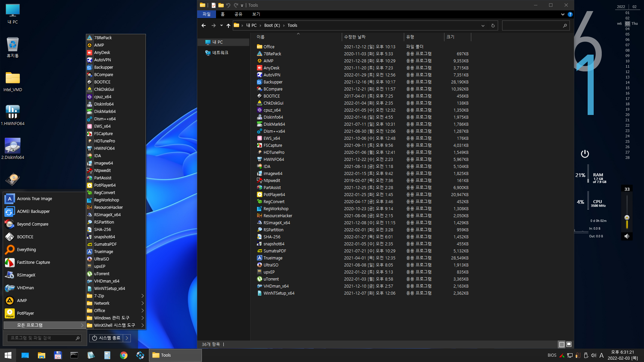Click the Boot (X:) breadcrumb

[272, 25]
